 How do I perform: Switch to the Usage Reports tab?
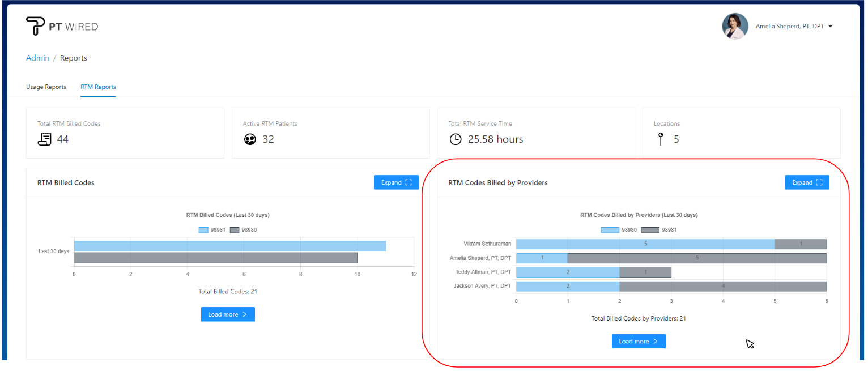click(46, 87)
